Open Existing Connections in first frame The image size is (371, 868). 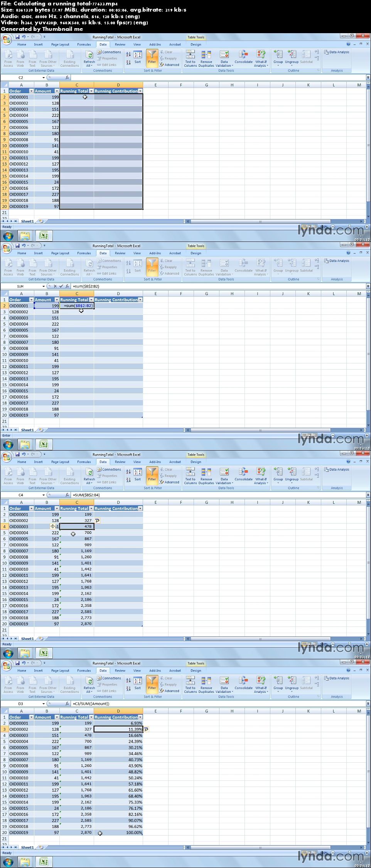(69, 58)
